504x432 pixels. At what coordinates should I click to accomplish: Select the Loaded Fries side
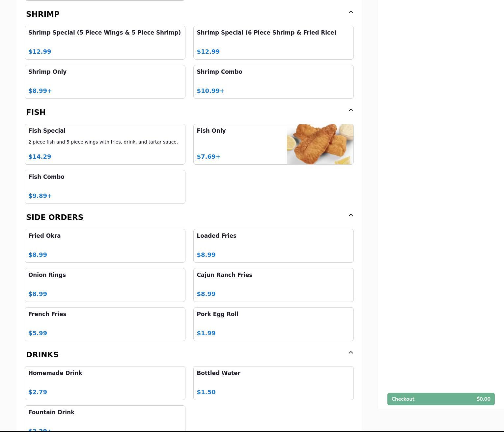(273, 246)
